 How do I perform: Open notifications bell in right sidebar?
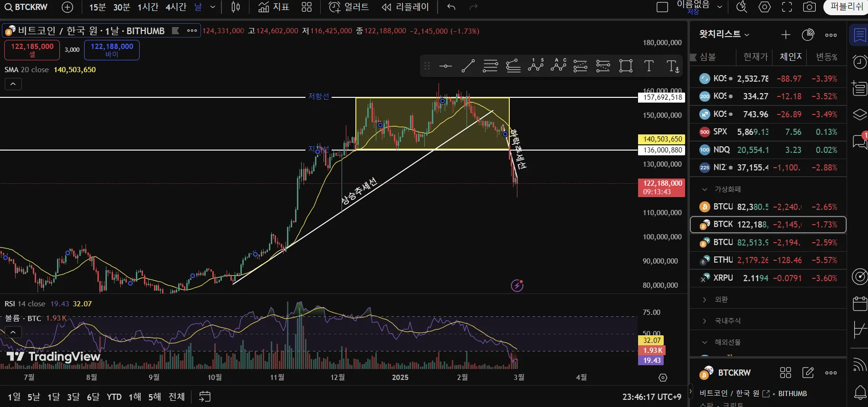click(x=860, y=392)
